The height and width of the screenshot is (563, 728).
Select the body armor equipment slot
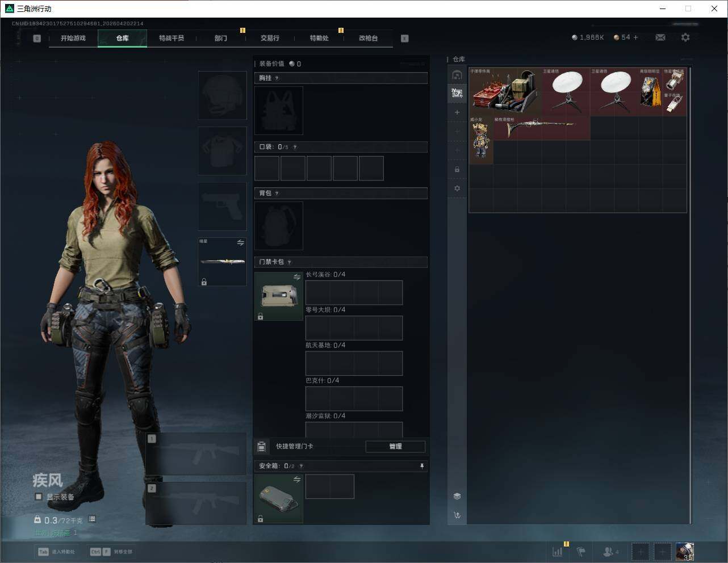222,151
